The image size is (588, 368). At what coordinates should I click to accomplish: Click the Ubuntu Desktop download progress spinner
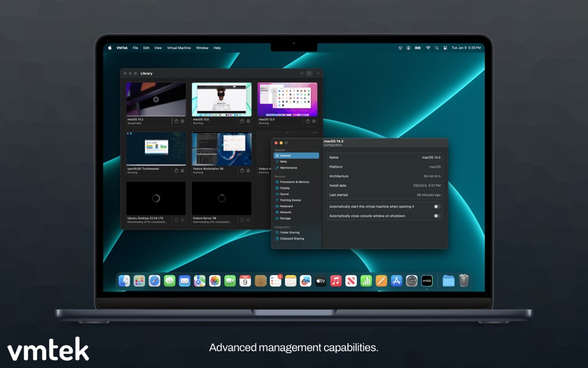pyautogui.click(x=156, y=198)
